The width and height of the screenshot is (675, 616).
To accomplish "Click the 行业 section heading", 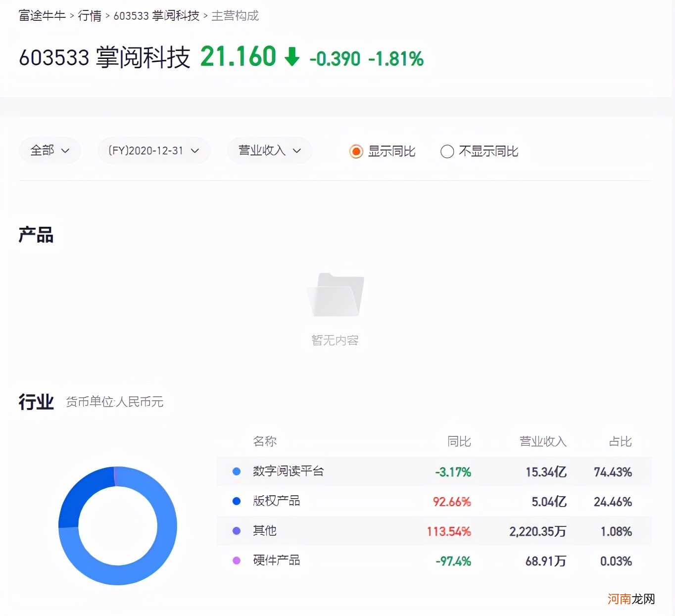I will 36,402.
